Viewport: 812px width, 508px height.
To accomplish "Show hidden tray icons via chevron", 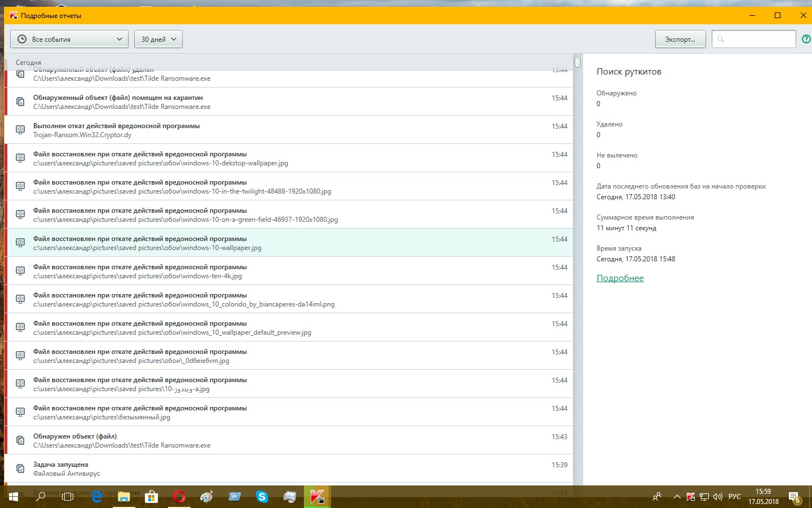I will 677,497.
